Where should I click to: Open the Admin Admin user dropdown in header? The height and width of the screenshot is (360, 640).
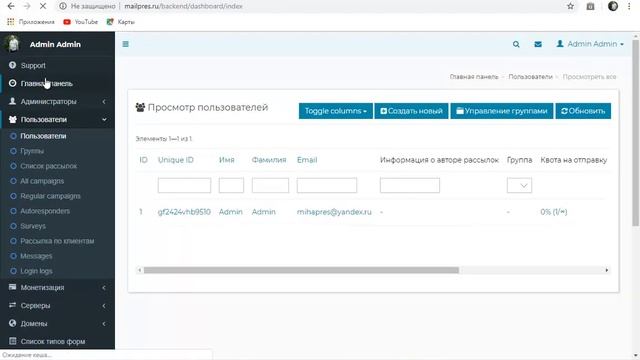[x=590, y=44]
